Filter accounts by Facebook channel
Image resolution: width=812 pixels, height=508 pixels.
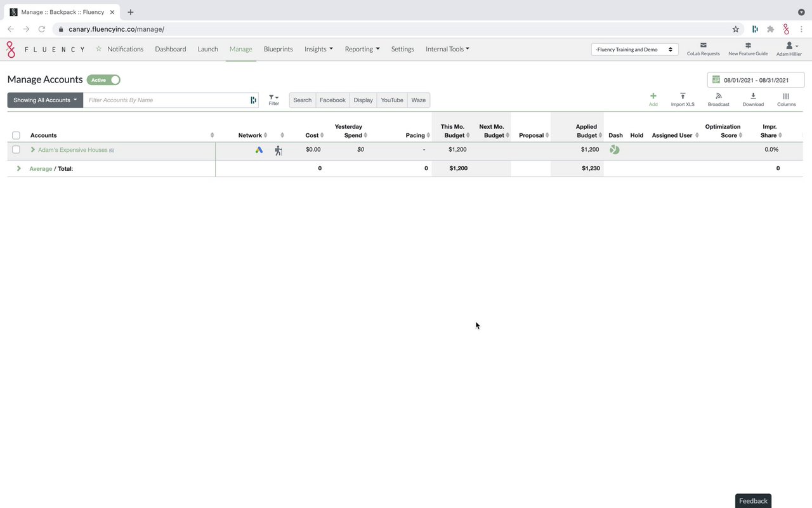click(332, 100)
